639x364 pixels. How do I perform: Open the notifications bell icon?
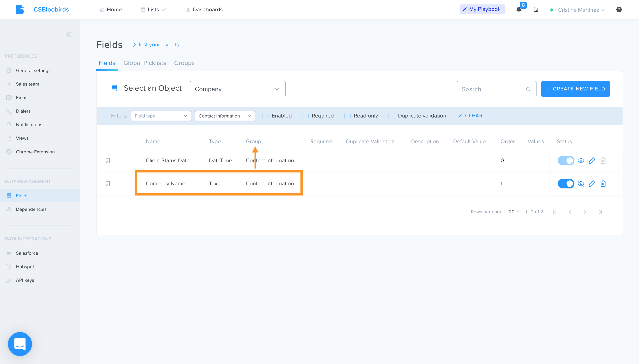tap(519, 10)
